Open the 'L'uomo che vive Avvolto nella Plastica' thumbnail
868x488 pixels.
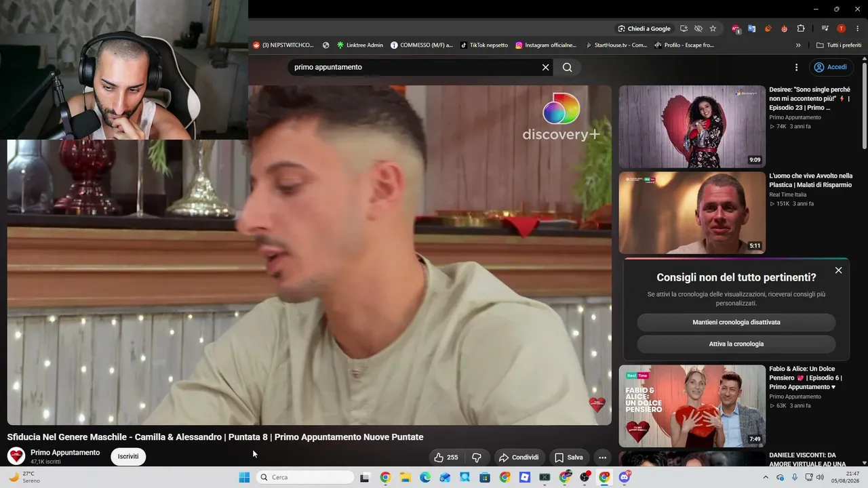pyautogui.click(x=692, y=213)
